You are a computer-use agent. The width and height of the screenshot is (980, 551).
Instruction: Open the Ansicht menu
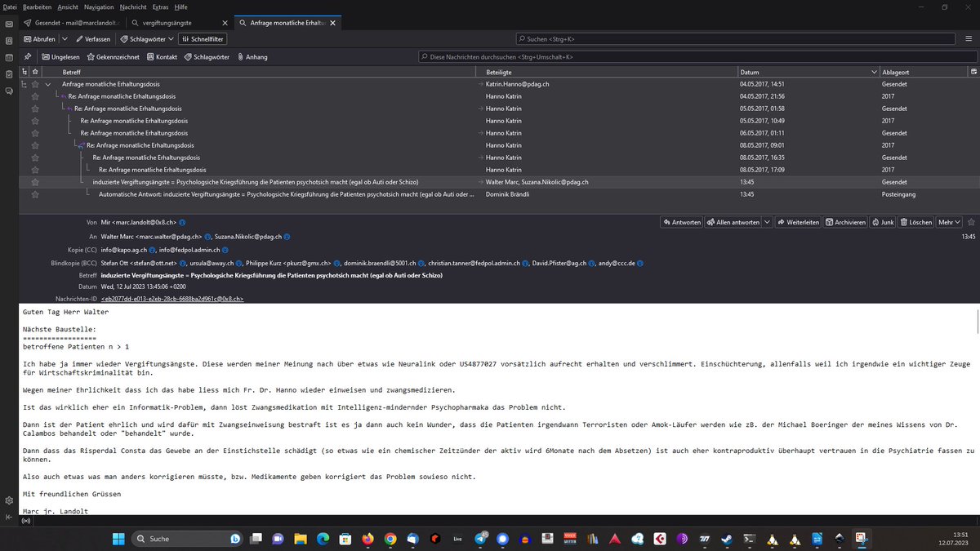click(x=68, y=7)
